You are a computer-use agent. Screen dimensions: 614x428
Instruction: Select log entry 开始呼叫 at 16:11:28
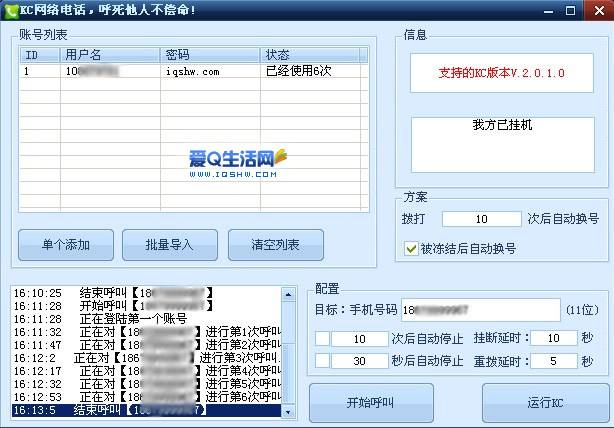click(146, 306)
